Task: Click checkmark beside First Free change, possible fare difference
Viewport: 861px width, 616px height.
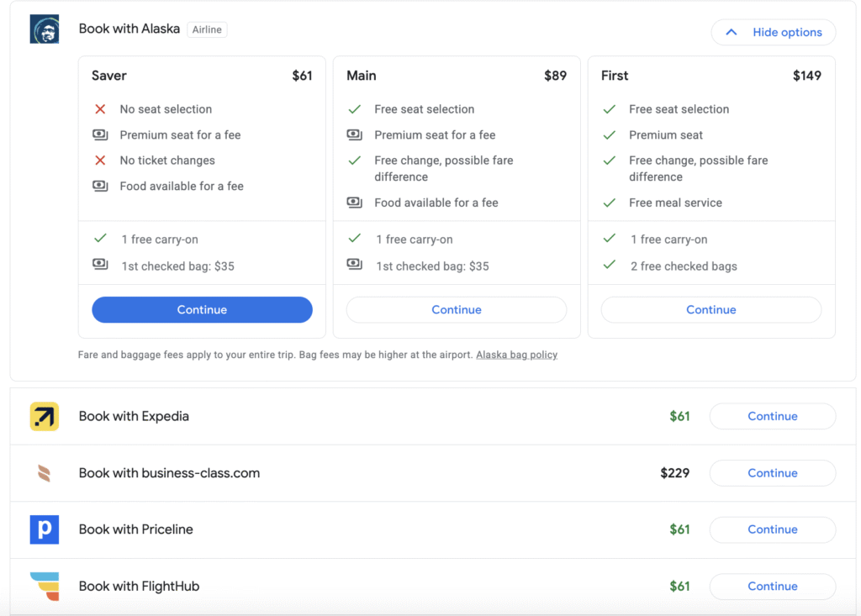Action: pos(610,161)
